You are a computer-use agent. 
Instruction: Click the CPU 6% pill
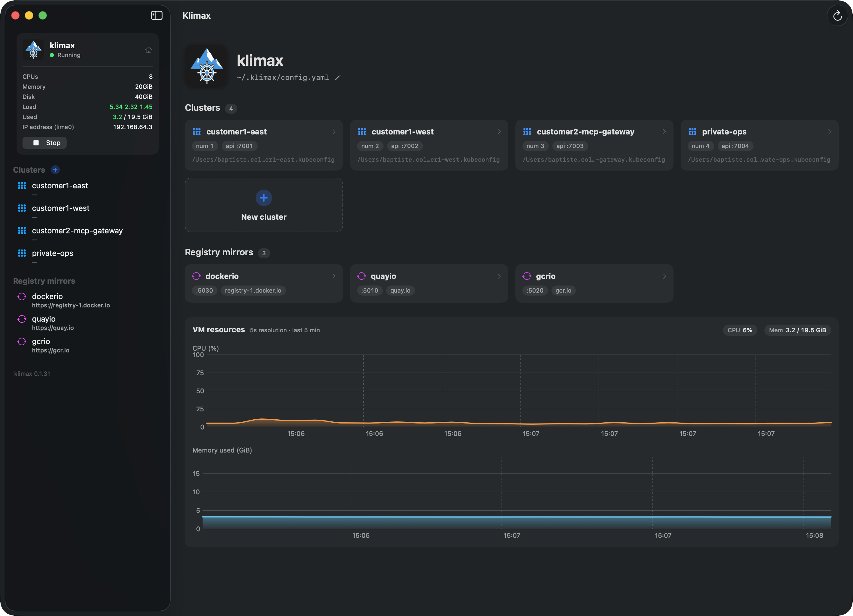click(740, 330)
